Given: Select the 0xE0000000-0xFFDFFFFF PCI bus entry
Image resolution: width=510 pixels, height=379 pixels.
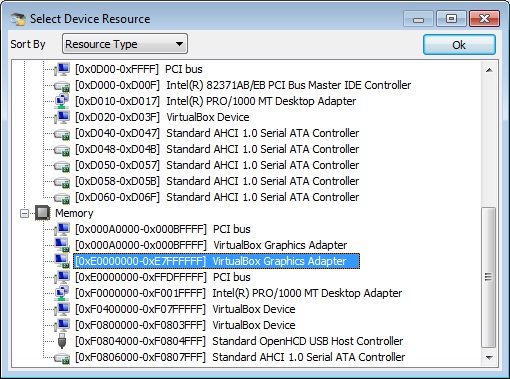Looking at the screenshot, I should [163, 277].
